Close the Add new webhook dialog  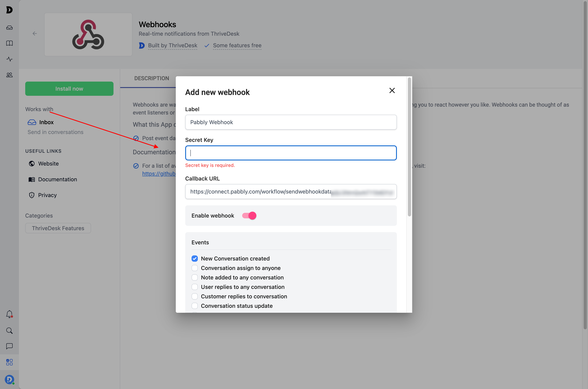(392, 91)
